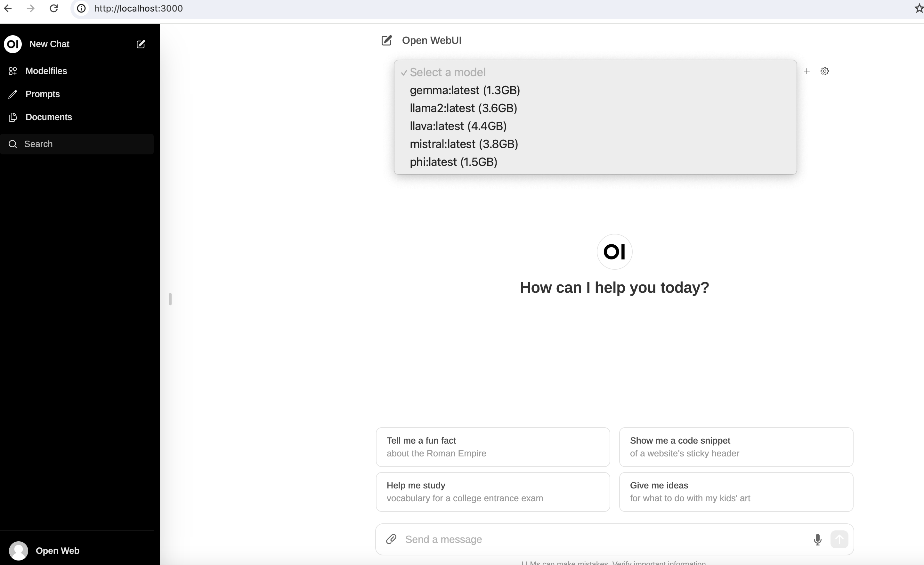Reload the page using browser refresh icon
Image resolution: width=924 pixels, height=565 pixels.
tap(53, 8)
